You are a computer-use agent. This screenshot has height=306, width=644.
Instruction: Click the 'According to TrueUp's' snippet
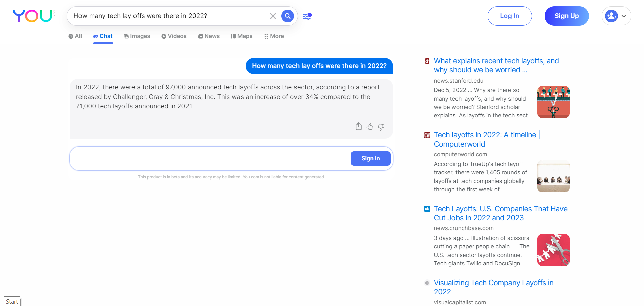480,177
